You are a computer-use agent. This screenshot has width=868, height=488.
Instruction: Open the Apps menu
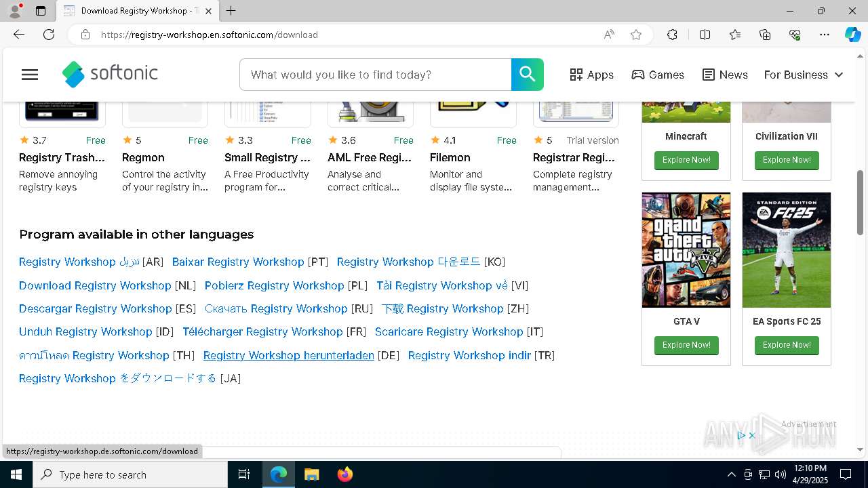pyautogui.click(x=591, y=75)
